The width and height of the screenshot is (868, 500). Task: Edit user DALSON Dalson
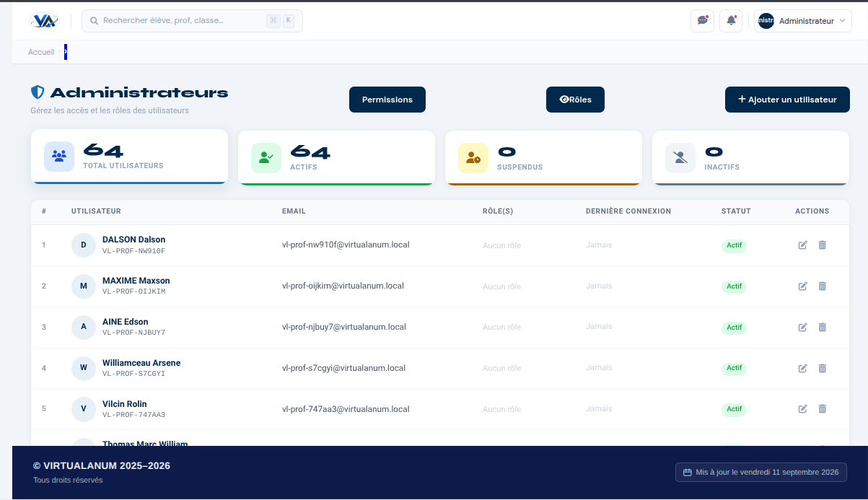[x=802, y=245]
